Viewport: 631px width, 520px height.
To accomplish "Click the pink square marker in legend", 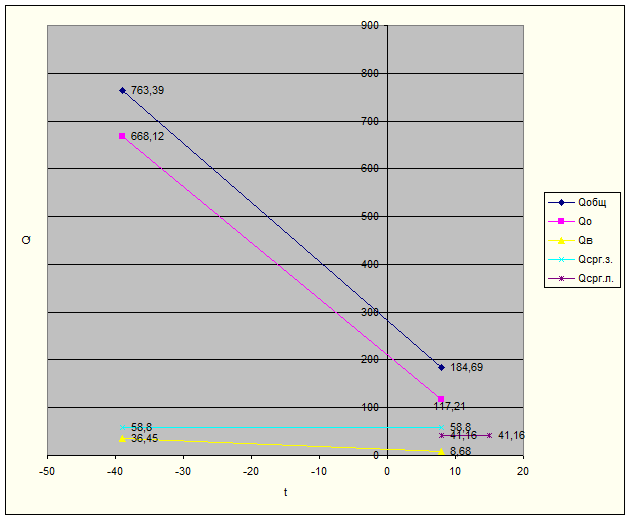I will (560, 221).
